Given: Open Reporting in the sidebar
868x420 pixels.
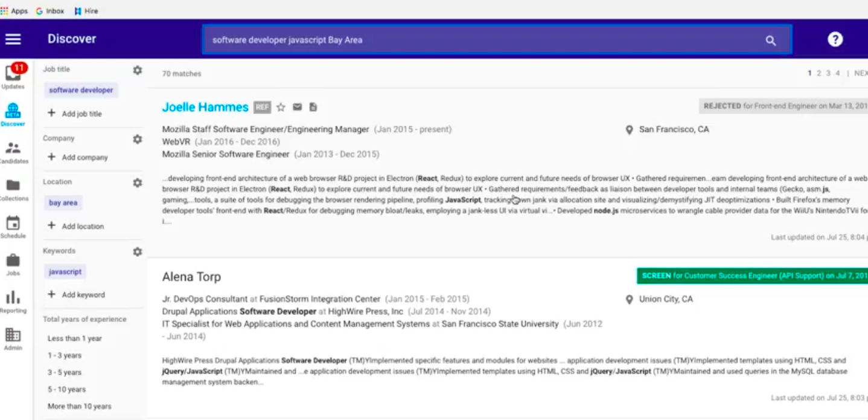Looking at the screenshot, I should tap(13, 302).
